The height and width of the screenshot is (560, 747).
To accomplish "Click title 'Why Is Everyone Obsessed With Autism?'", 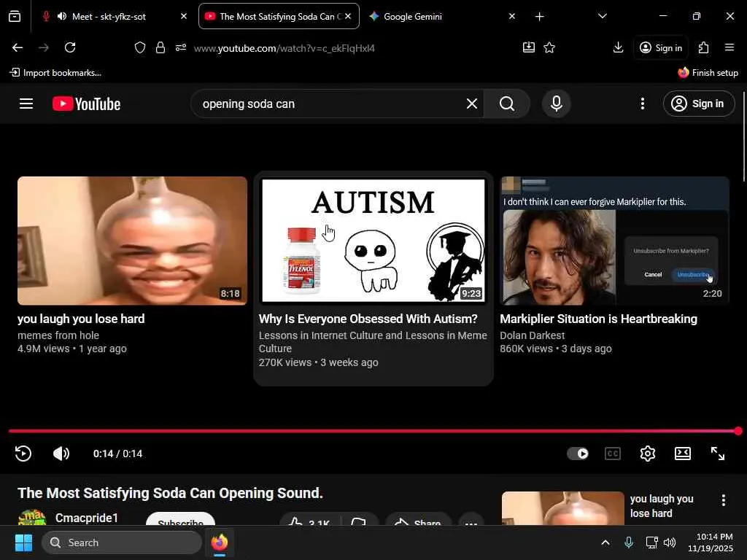I will point(368,319).
